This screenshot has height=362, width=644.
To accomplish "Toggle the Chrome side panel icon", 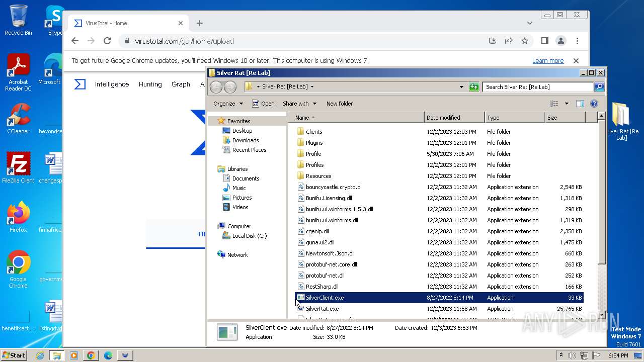I will point(545,41).
